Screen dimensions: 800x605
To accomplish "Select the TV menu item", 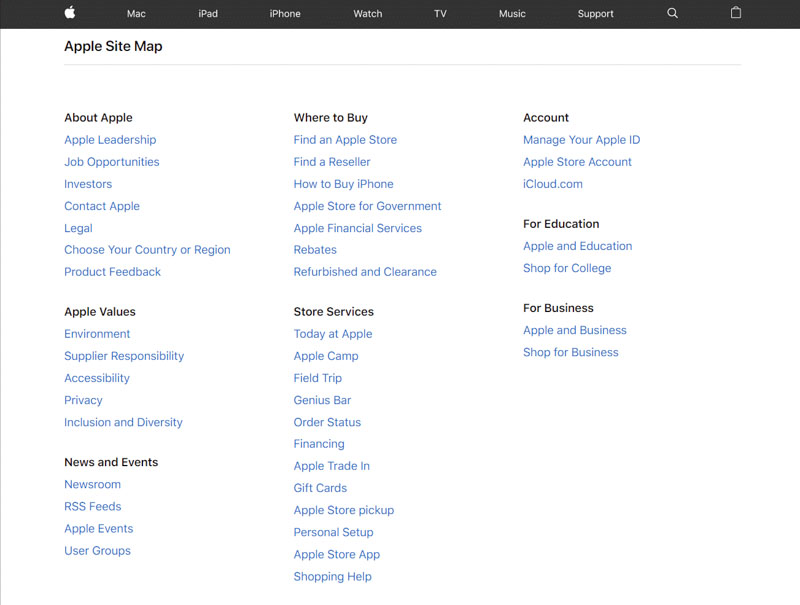I will (x=439, y=13).
